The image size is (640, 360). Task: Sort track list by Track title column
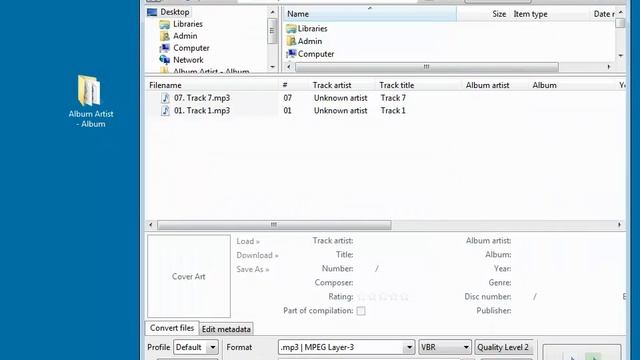point(396,85)
